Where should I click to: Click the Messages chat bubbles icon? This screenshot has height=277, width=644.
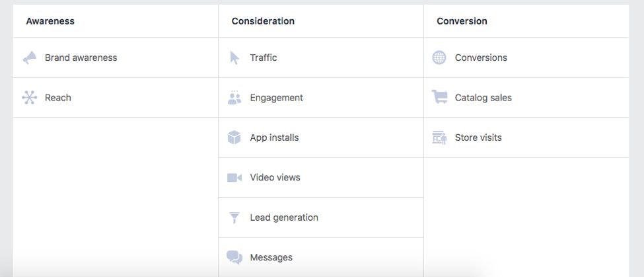(x=234, y=257)
